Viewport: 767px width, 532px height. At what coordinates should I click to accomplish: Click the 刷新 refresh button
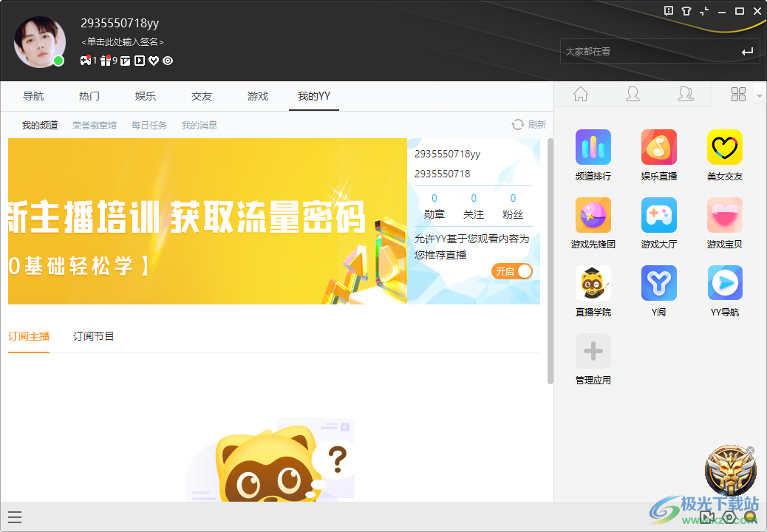pyautogui.click(x=529, y=125)
